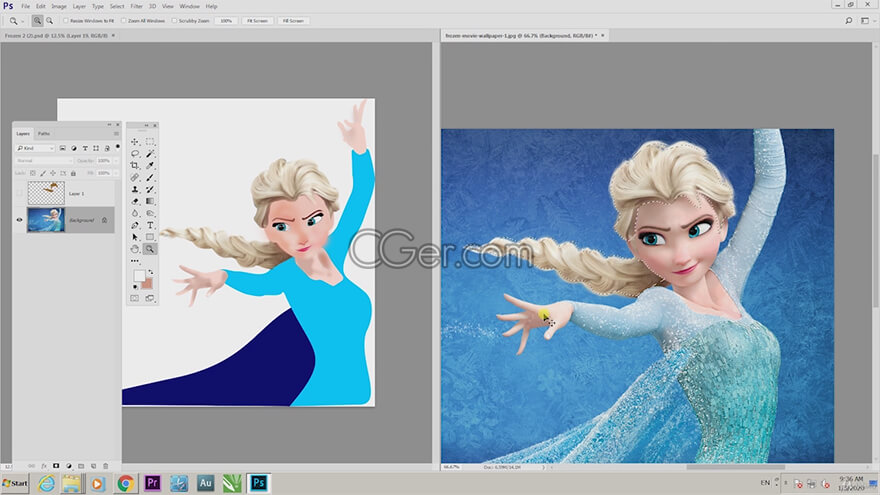
Task: Enable Resize Windows to Fit checkbox
Action: (66, 21)
